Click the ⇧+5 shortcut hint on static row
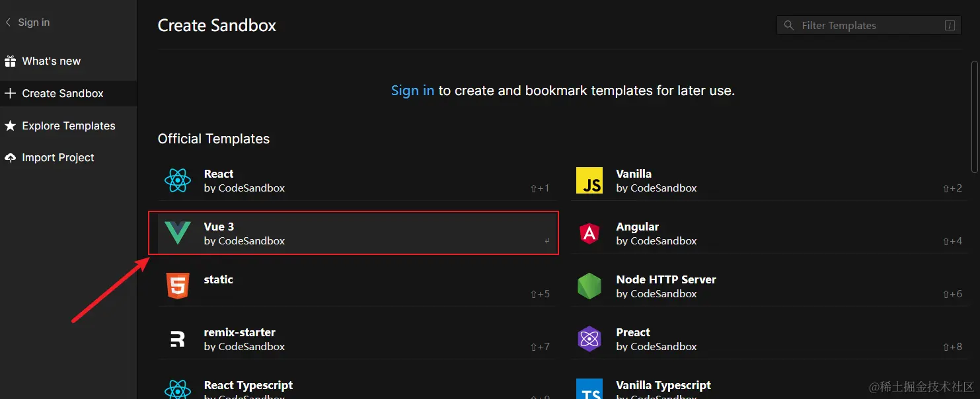Viewport: 980px width, 399px height. point(540,294)
